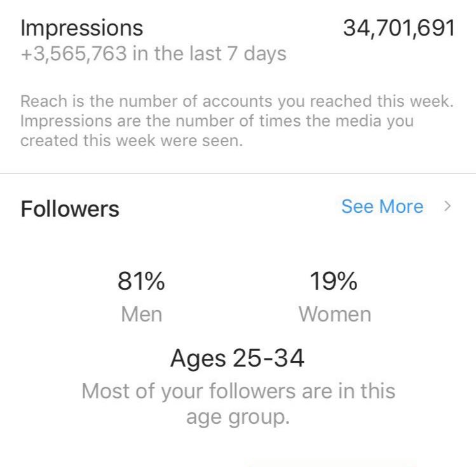Select the Ages 25-34 heading
Screen dimensions: 476x467
(x=237, y=359)
